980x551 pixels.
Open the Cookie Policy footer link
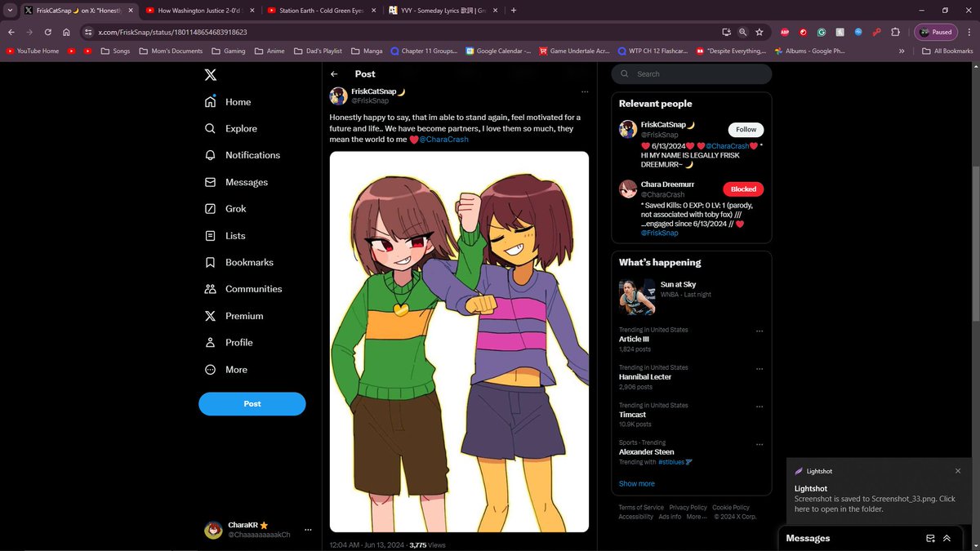click(730, 508)
